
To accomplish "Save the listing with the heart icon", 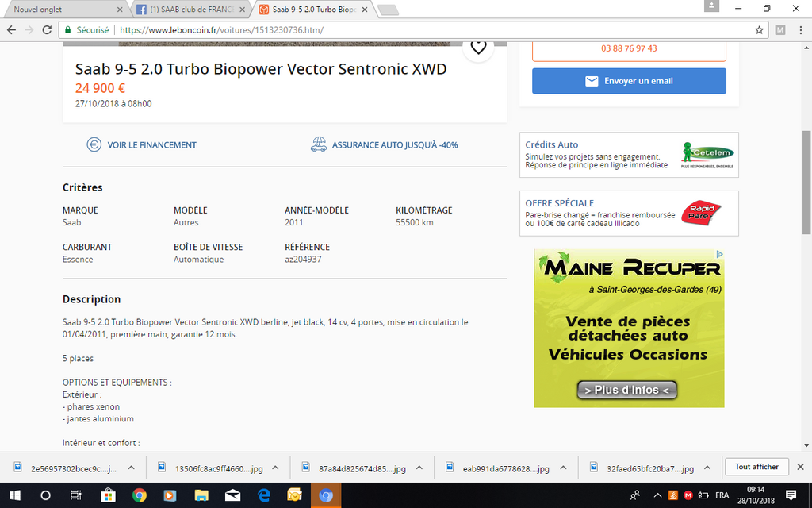I will coord(478,48).
